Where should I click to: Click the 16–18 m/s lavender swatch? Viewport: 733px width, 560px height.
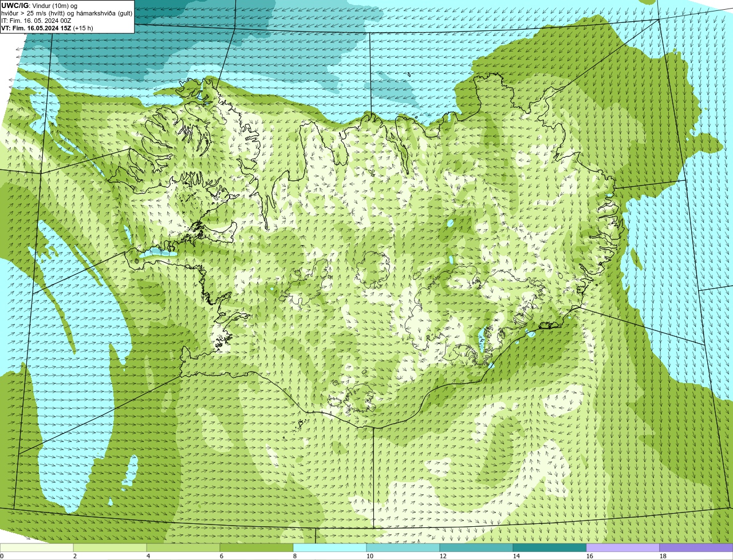[x=623, y=548]
